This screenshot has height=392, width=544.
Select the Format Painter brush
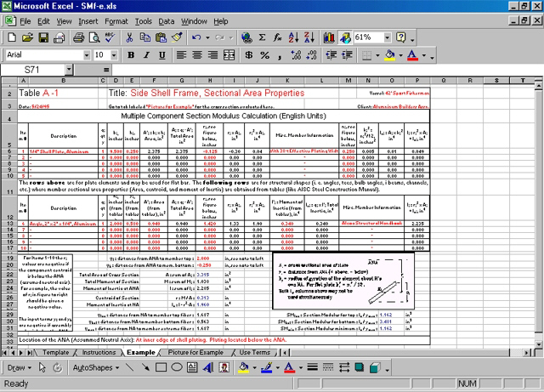(x=177, y=37)
